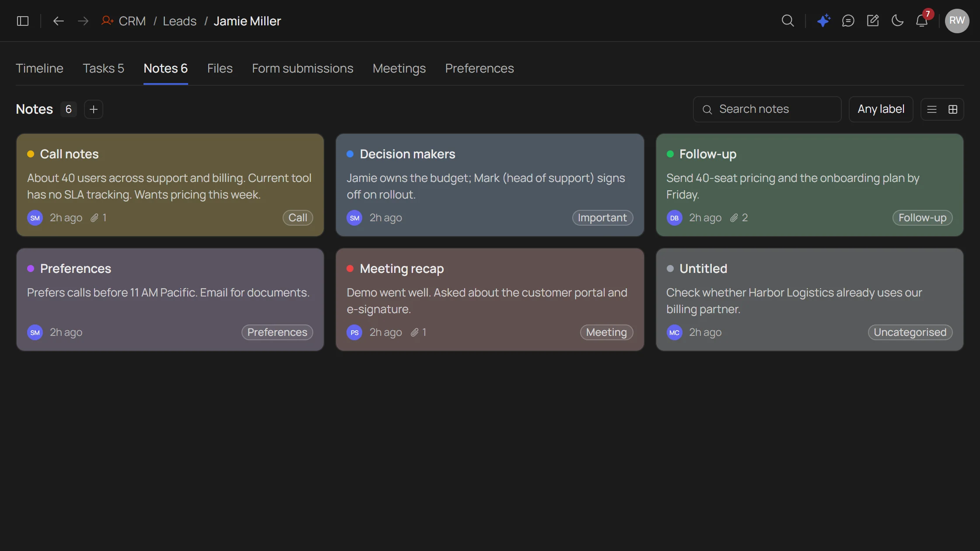
Task: Click the Uncategorised label tag
Action: pos(910,332)
